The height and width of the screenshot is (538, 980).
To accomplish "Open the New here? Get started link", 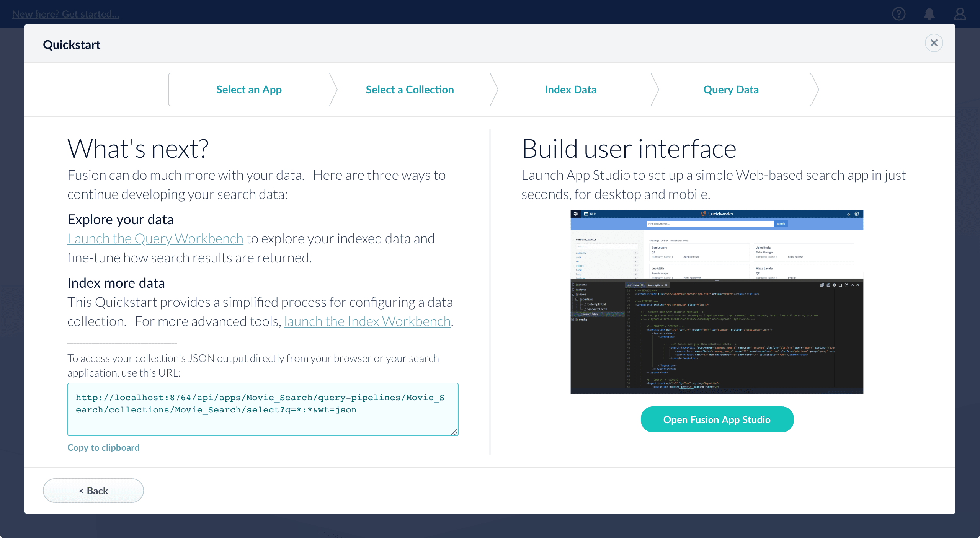I will 66,14.
